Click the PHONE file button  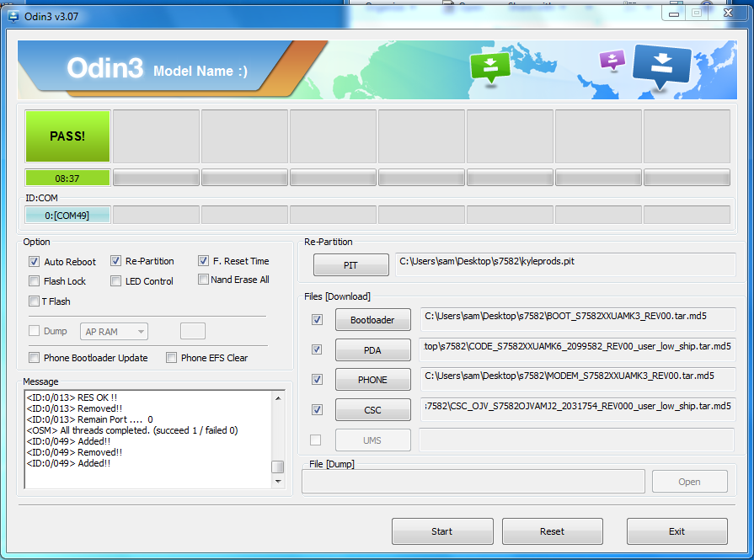tap(372, 380)
